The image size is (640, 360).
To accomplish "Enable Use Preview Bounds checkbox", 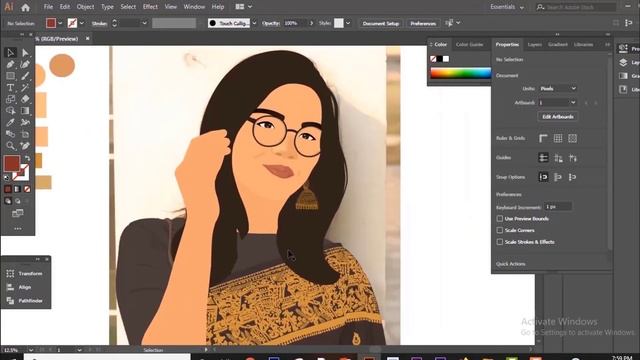I will [x=500, y=219].
